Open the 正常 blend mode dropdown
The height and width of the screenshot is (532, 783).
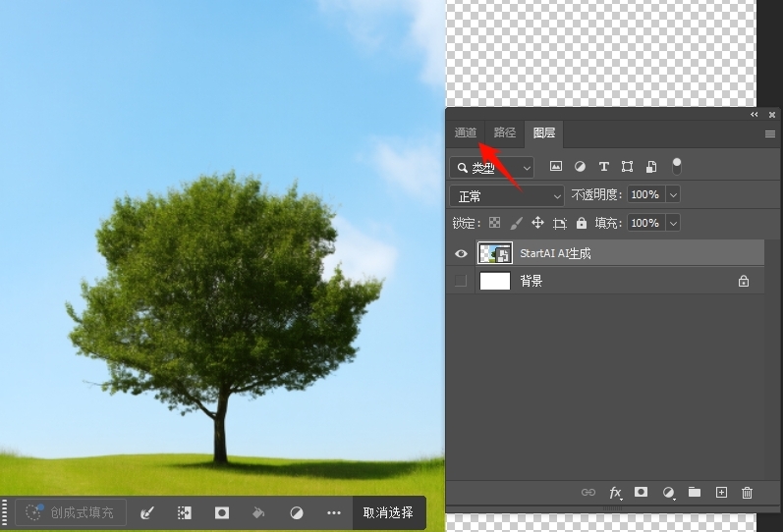(x=507, y=195)
